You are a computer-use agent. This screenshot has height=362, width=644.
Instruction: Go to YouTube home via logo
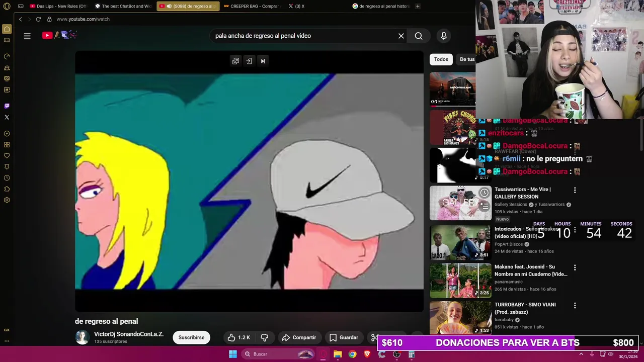(x=59, y=35)
